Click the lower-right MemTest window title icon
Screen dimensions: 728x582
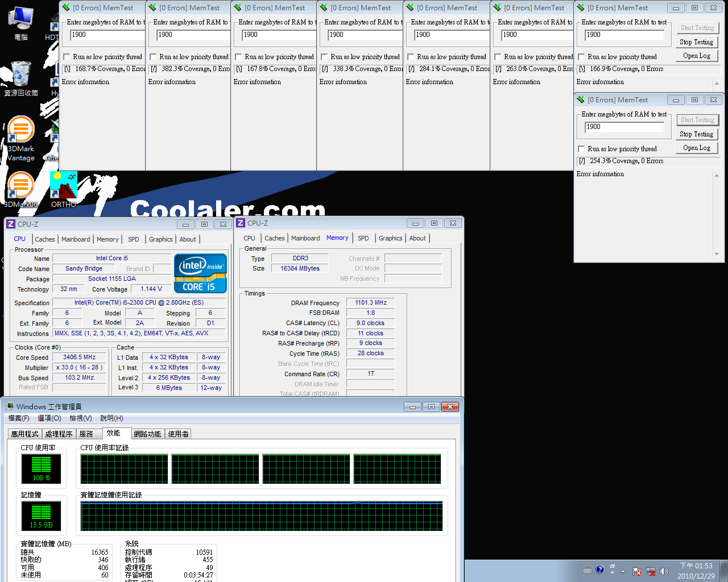(581, 99)
